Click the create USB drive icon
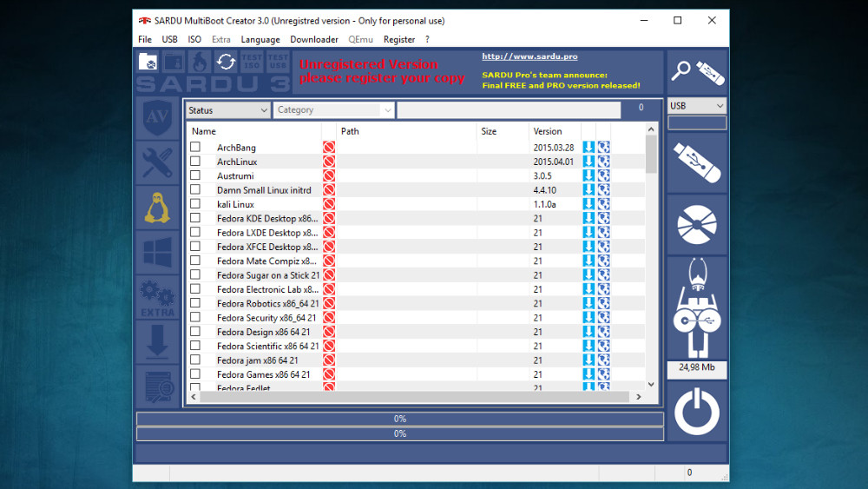 coord(697,162)
